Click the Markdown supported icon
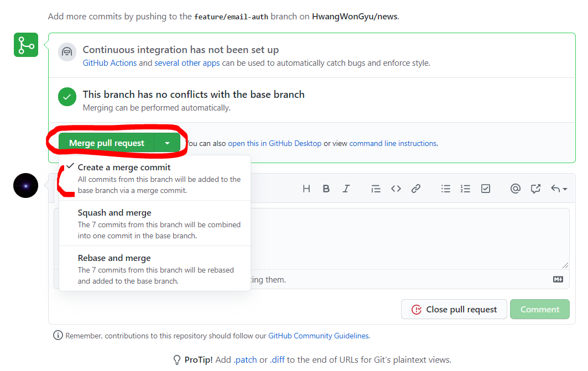This screenshot has width=588, height=371. coord(558,279)
